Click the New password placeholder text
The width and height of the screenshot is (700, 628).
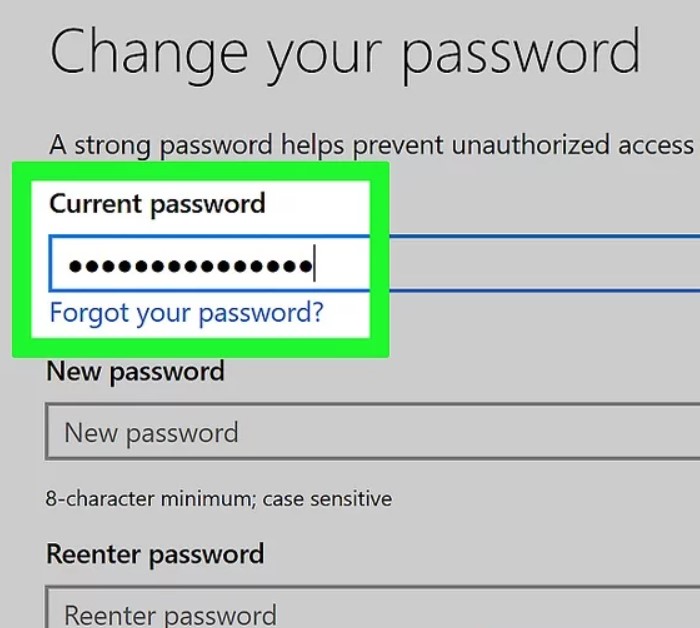[151, 433]
